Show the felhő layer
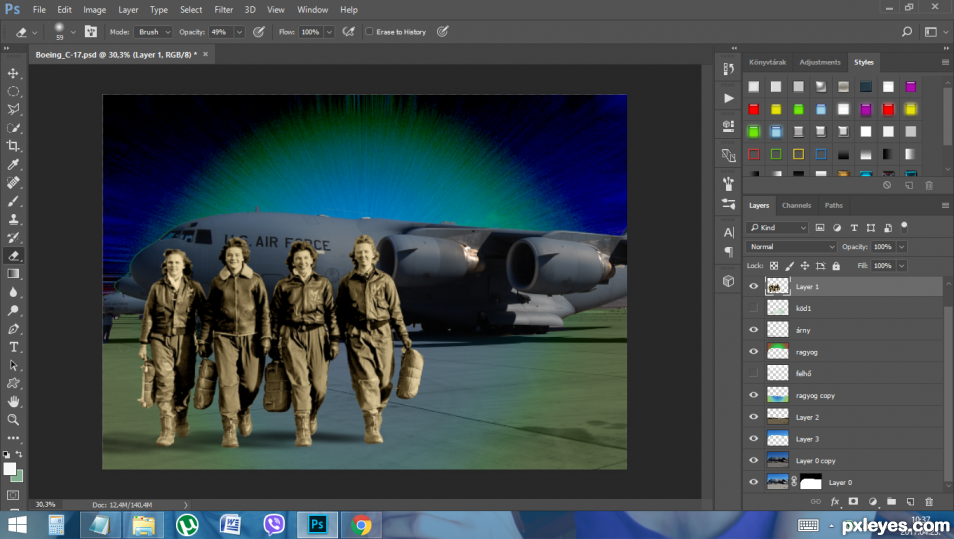The height and width of the screenshot is (539, 954). coord(753,373)
